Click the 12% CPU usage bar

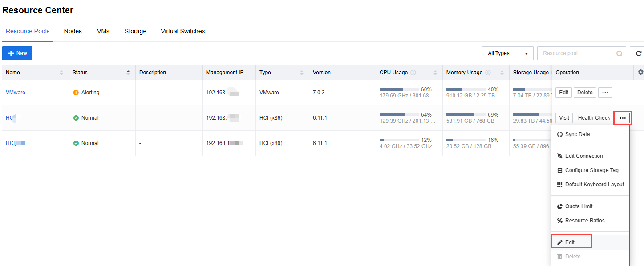click(399, 140)
